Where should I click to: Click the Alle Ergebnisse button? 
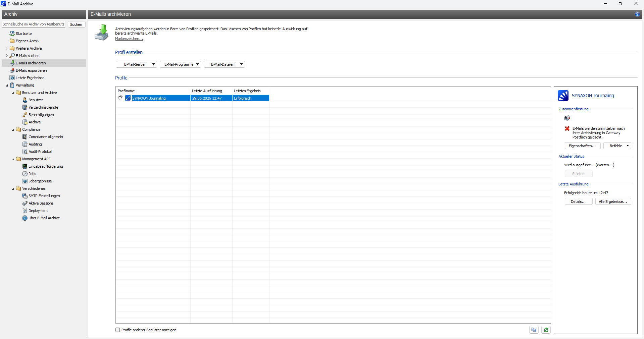[613, 202]
